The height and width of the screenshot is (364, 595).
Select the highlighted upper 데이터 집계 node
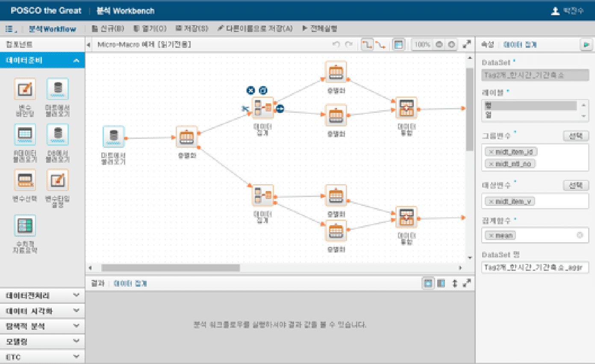click(x=262, y=108)
